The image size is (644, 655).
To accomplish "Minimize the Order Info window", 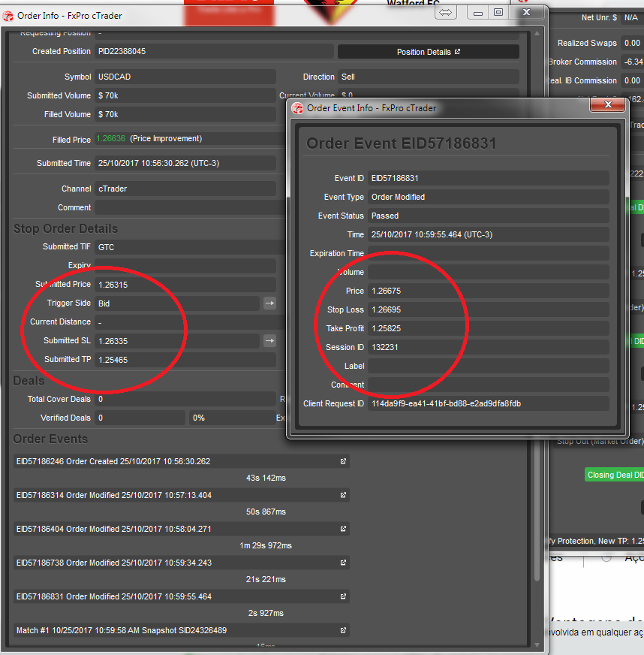I will [x=478, y=13].
